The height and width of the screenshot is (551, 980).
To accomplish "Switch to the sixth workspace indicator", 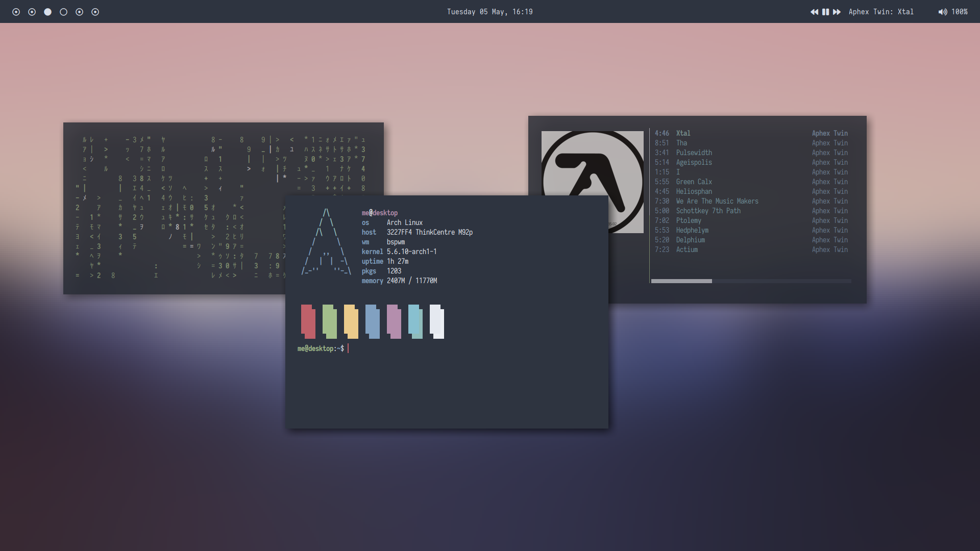I will point(95,12).
